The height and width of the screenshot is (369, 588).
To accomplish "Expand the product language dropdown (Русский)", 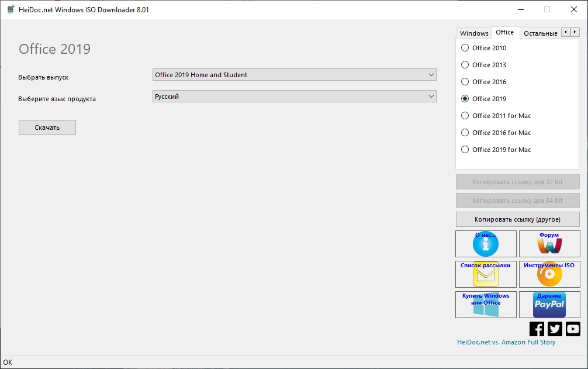I will coord(295,96).
